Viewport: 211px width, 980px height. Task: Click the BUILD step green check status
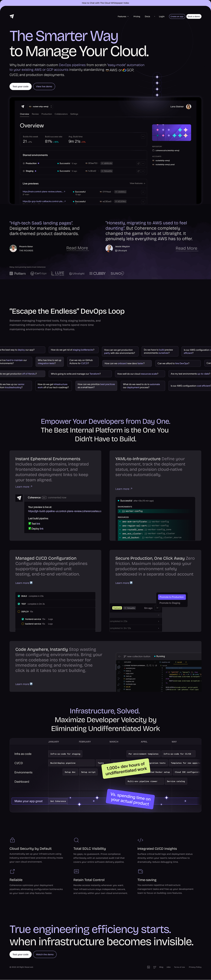pos(19,596)
